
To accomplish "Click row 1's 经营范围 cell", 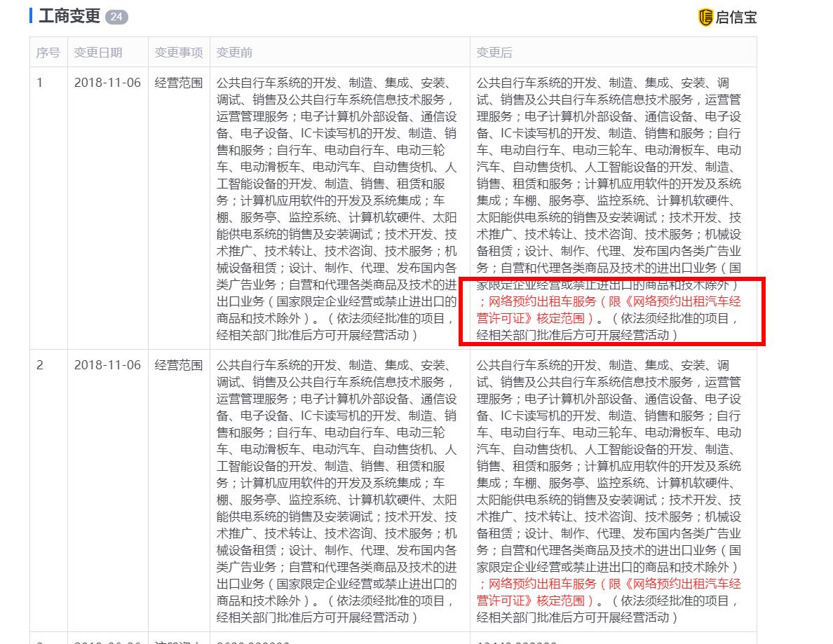I will (x=179, y=83).
